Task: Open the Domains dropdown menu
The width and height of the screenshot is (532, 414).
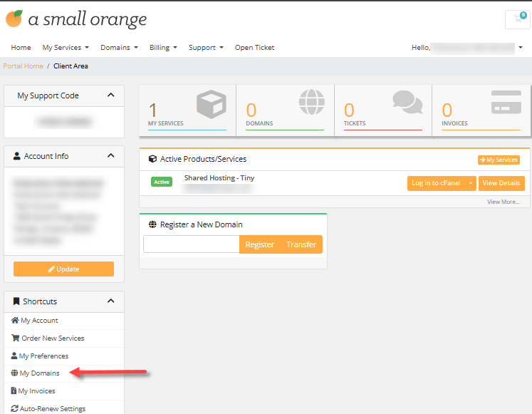Action: pyautogui.click(x=119, y=48)
